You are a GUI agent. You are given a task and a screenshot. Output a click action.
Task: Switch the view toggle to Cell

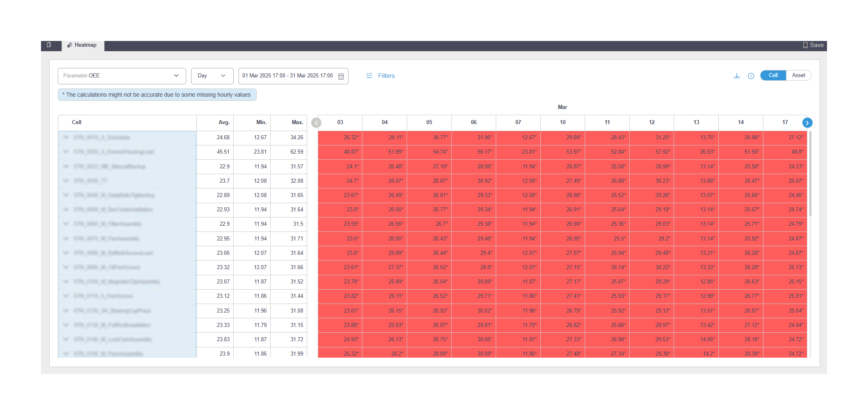(773, 75)
